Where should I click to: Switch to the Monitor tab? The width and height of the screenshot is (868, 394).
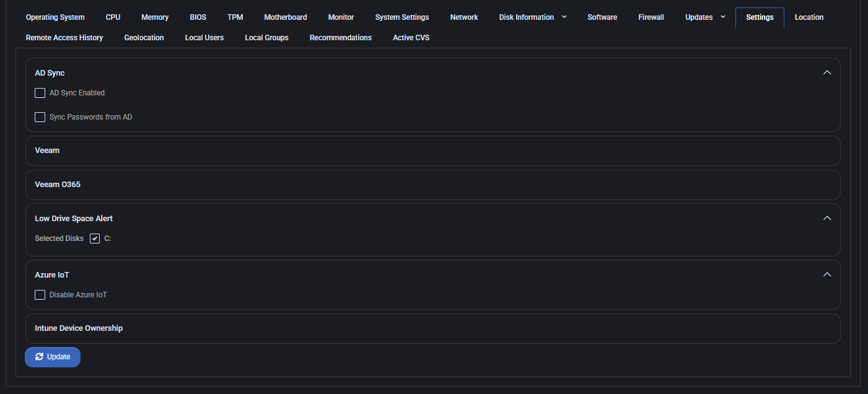coord(341,17)
